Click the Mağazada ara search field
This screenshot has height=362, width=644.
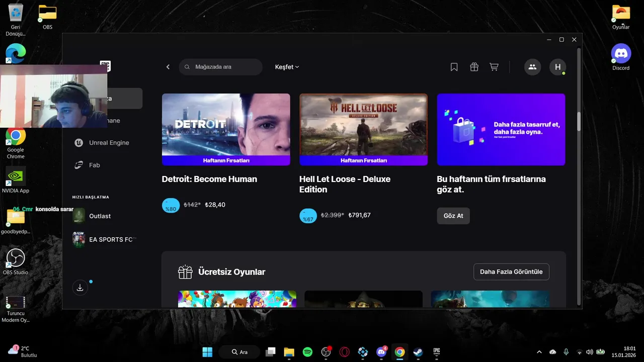pyautogui.click(x=221, y=67)
